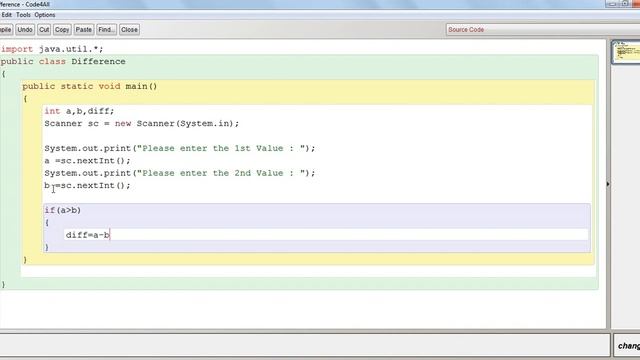This screenshot has width=640, height=360.
Task: Click the main() method signature
Action: coord(90,87)
